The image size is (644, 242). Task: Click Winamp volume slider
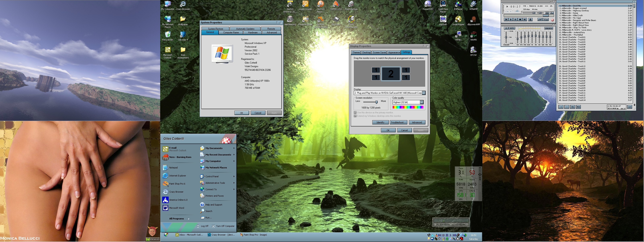click(529, 13)
